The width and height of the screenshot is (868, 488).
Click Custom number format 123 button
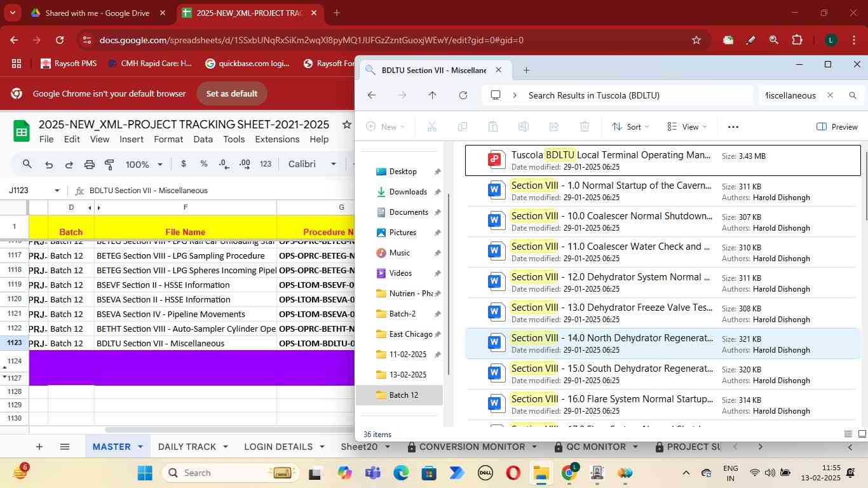point(266,164)
